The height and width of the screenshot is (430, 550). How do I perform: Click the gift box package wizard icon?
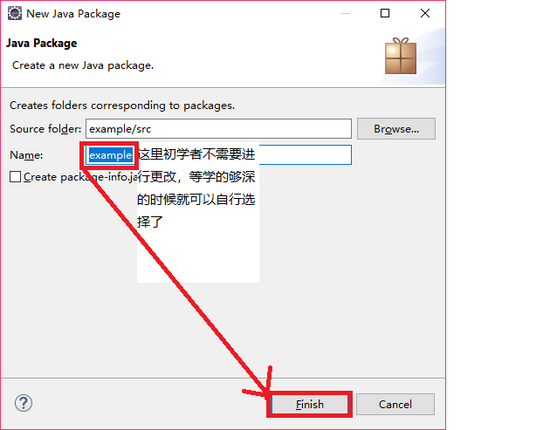point(401,56)
